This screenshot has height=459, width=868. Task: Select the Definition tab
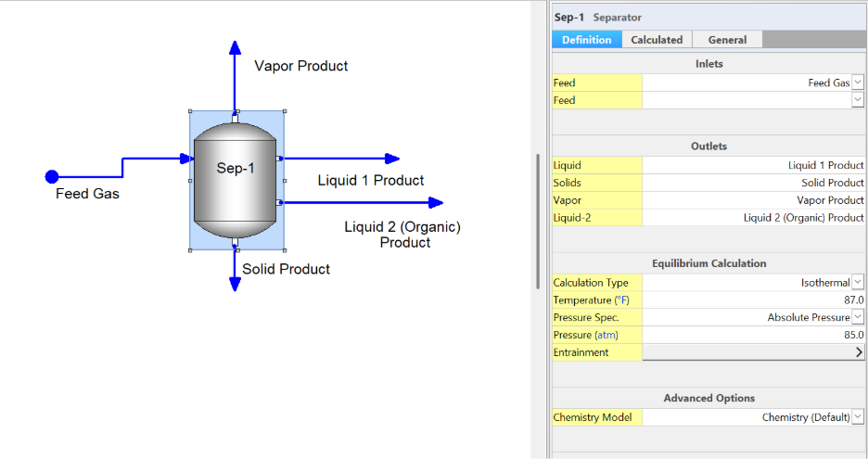pos(587,40)
